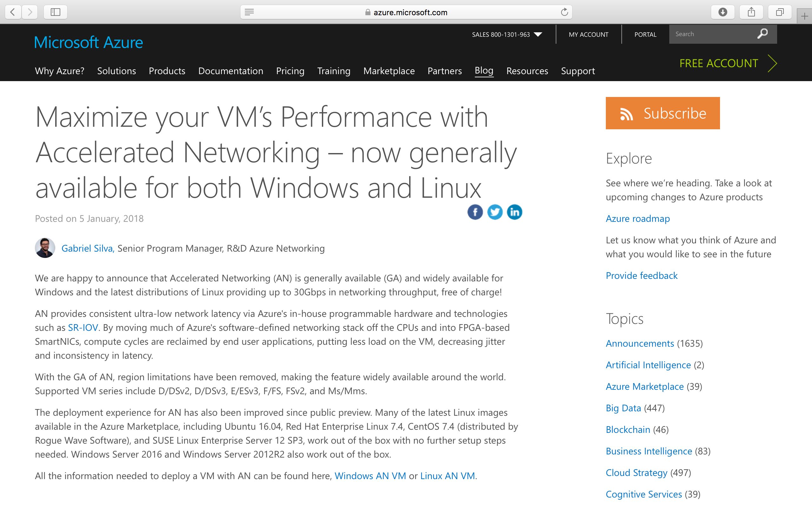Click the search magnifier icon
The width and height of the screenshot is (812, 507).
(x=762, y=34)
